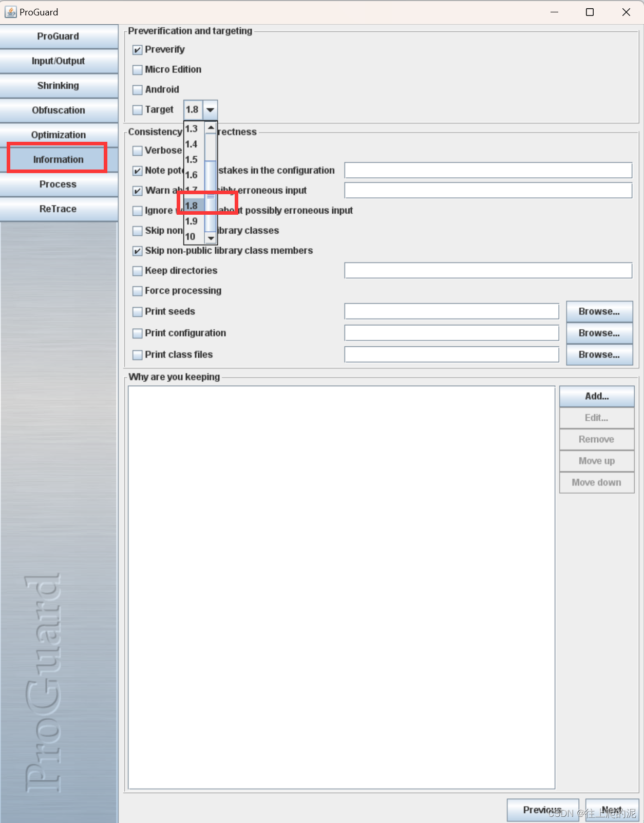Open the Shrinking tab
Viewport: 644px width, 823px height.
pos(59,86)
